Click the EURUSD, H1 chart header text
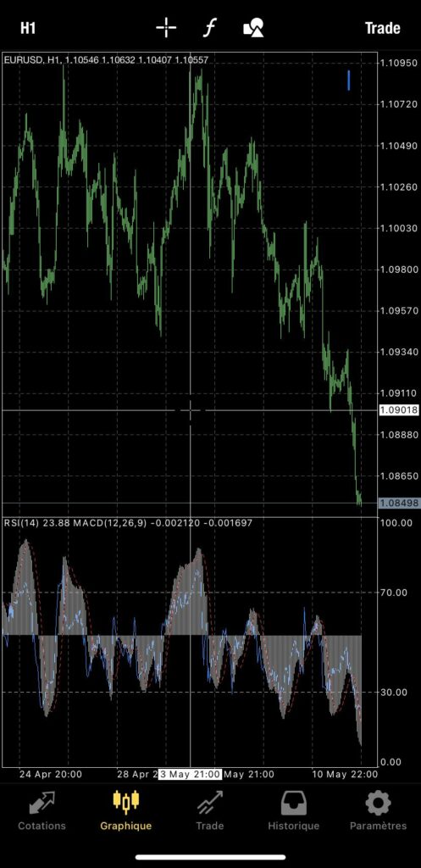 pos(106,60)
